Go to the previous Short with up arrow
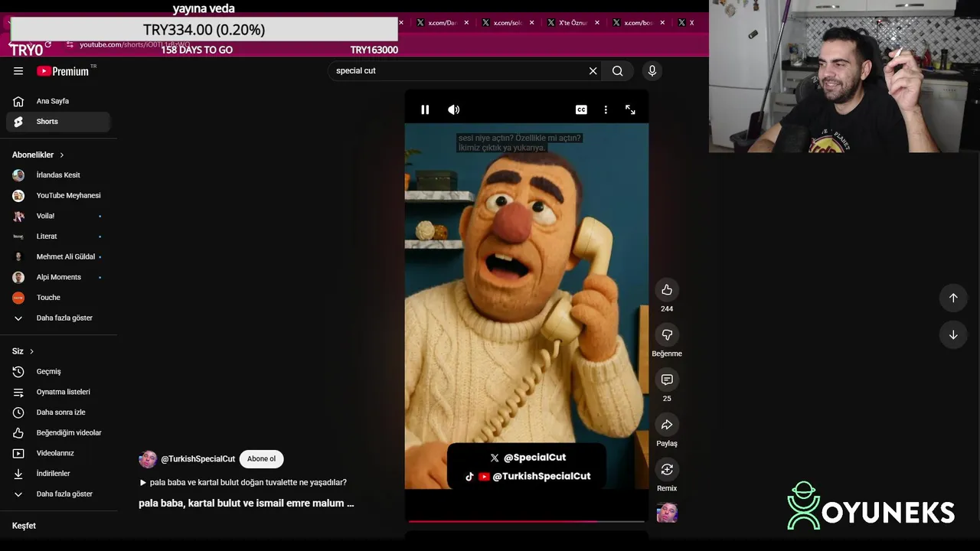The width and height of the screenshot is (980, 551). point(953,298)
